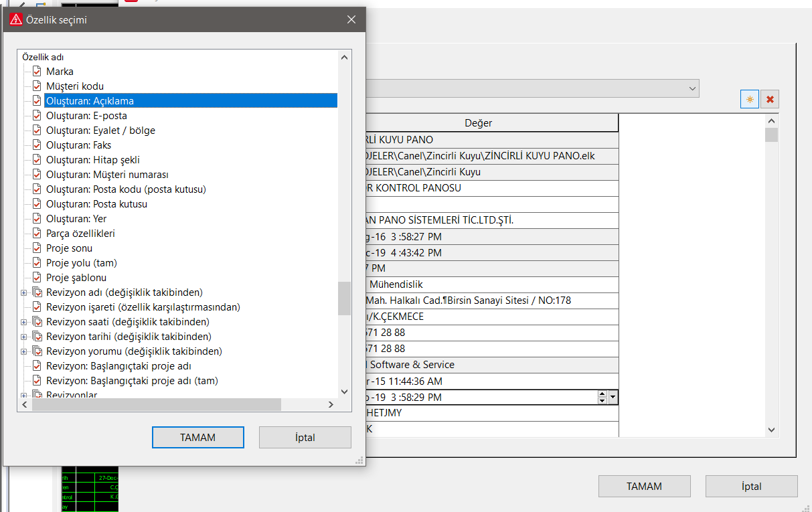This screenshot has height=512, width=812.
Task: Cancel the Özellik seçimi dialog with İptal
Action: pyautogui.click(x=305, y=438)
